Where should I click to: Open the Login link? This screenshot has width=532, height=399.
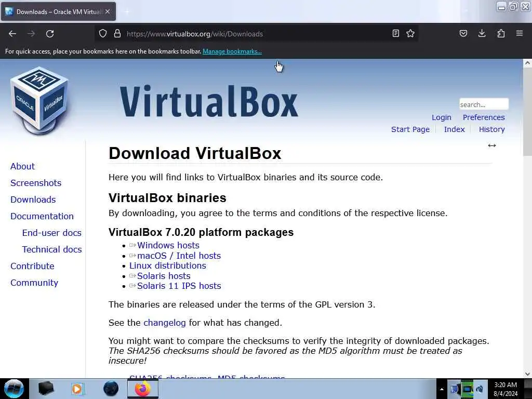coord(442,117)
